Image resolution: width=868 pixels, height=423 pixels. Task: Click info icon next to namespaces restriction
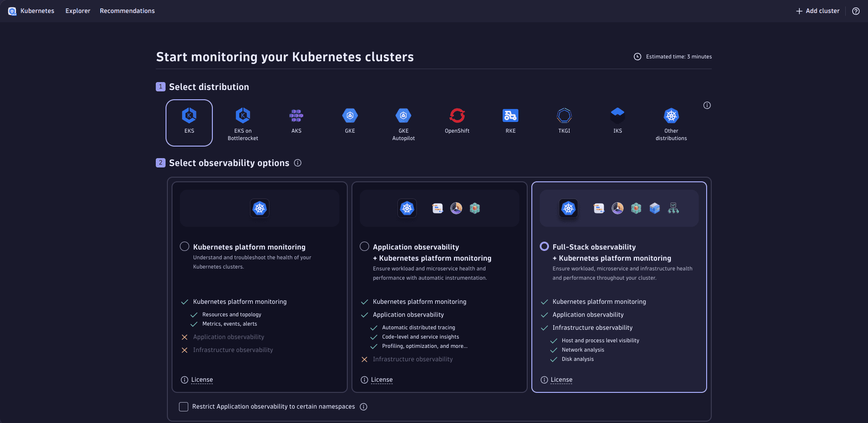(364, 407)
